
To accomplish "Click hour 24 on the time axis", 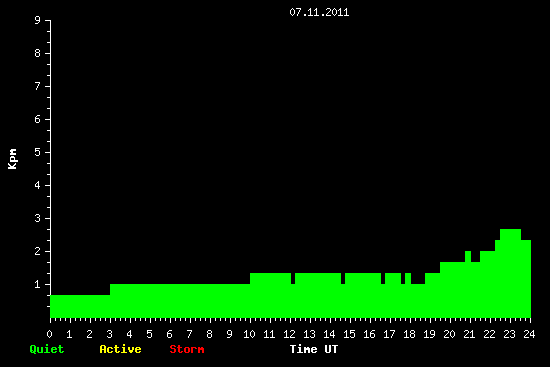I will tap(529, 334).
